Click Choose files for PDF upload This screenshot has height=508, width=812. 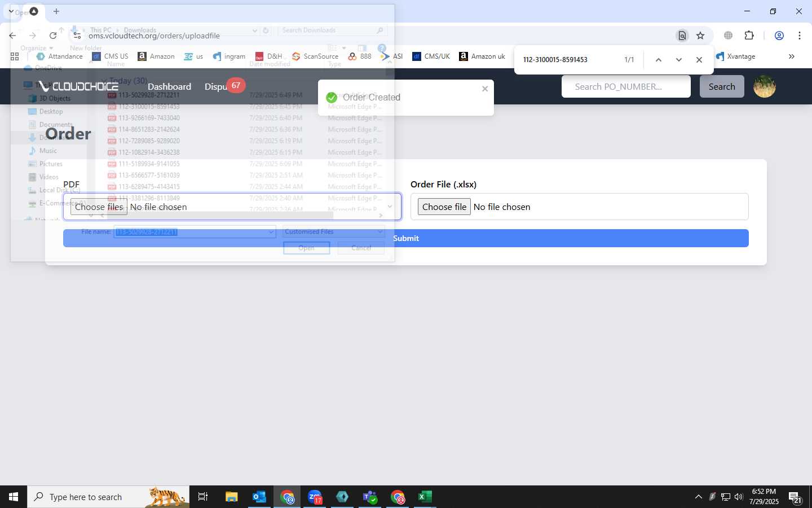pyautogui.click(x=99, y=207)
